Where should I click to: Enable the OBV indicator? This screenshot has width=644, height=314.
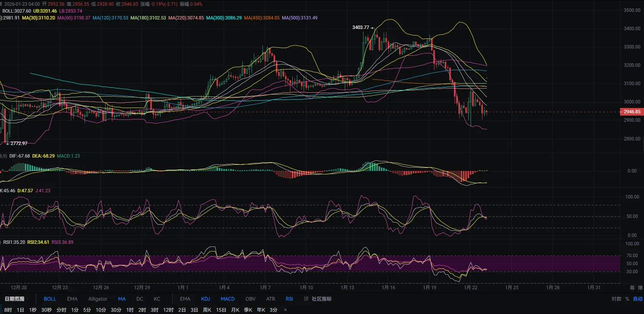coord(250,299)
